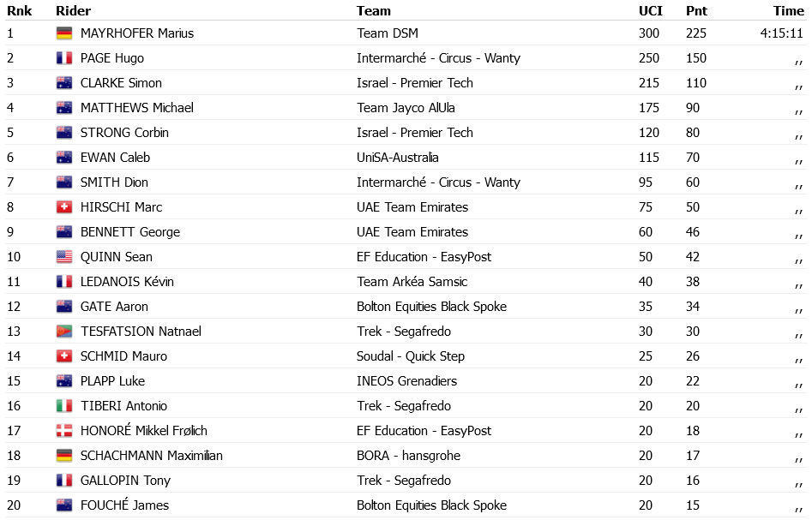Screen dimensions: 812x520
Task: Click the Italian flag beside Tiberi Antonio
Action: click(x=63, y=406)
